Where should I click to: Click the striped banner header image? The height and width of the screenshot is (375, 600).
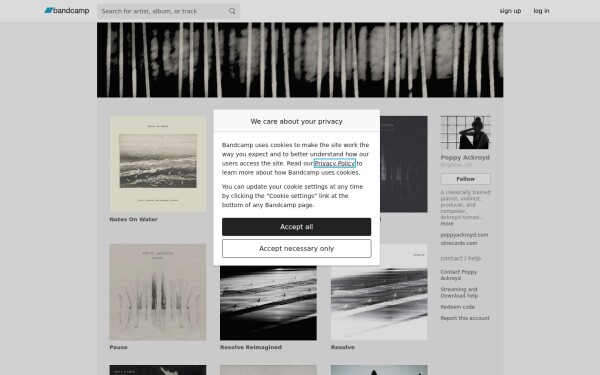(300, 60)
